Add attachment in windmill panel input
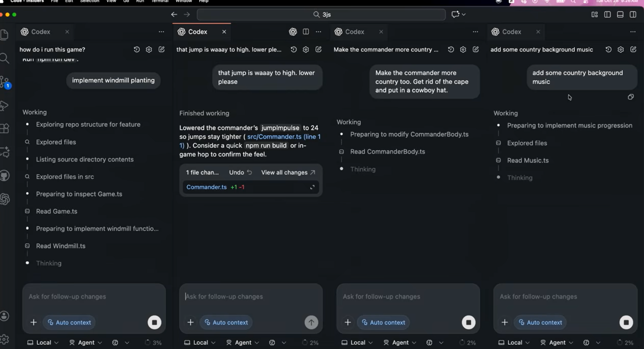This screenshot has width=644, height=349. point(34,322)
